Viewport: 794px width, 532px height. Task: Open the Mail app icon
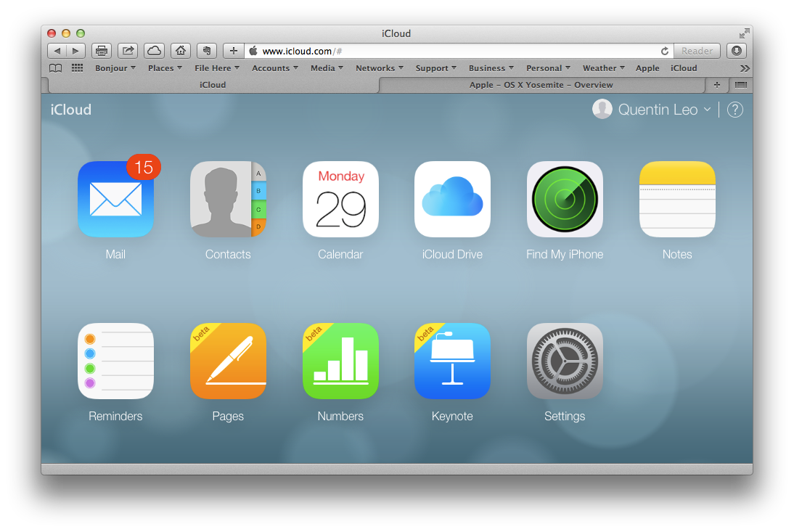tap(115, 200)
